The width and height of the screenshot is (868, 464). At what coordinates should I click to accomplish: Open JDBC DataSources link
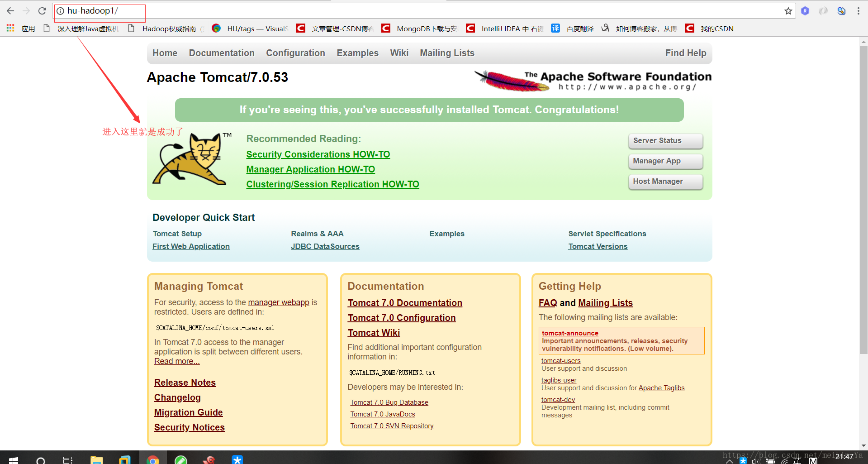tap(325, 246)
